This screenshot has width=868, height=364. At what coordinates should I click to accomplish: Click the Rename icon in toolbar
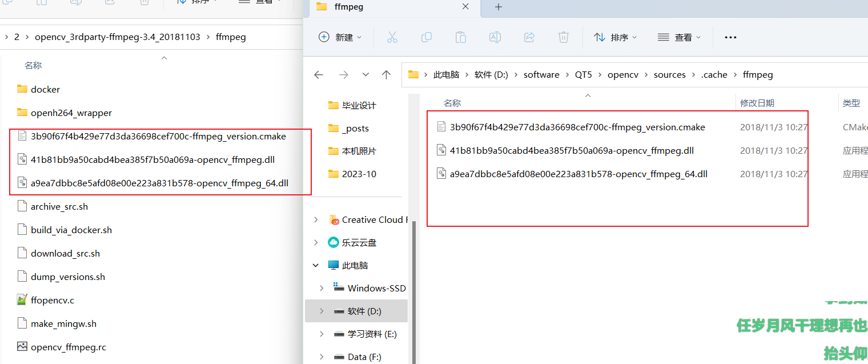point(495,37)
